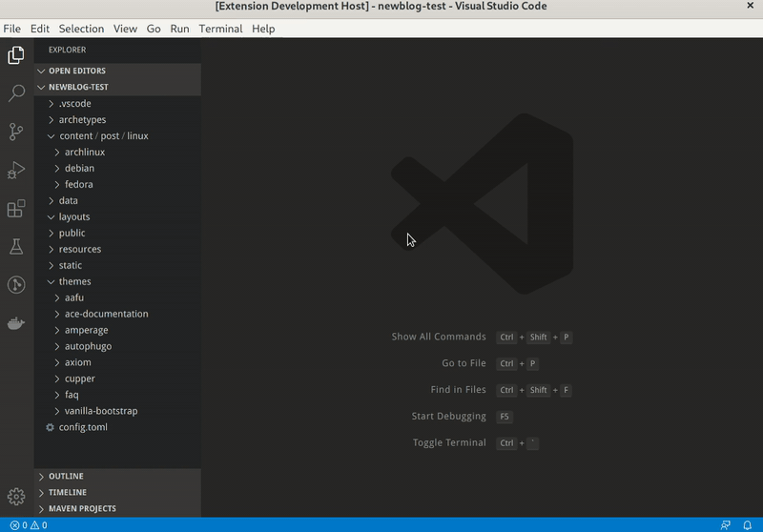Viewport: 763px width, 532px height.
Task: Click the Show All Commands label
Action: 439,337
